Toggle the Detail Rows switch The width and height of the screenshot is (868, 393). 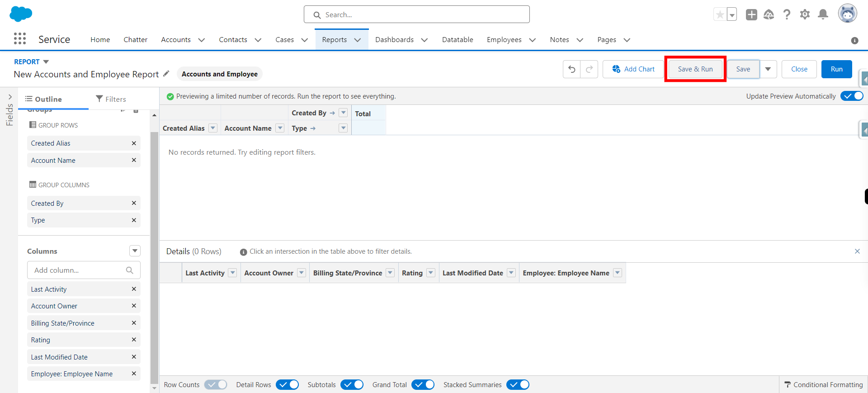pos(287,384)
